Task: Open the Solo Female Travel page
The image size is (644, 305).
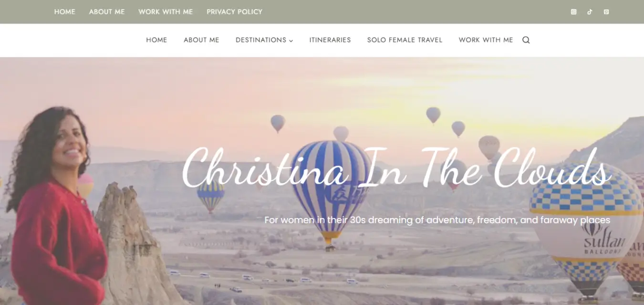Action: (x=405, y=40)
